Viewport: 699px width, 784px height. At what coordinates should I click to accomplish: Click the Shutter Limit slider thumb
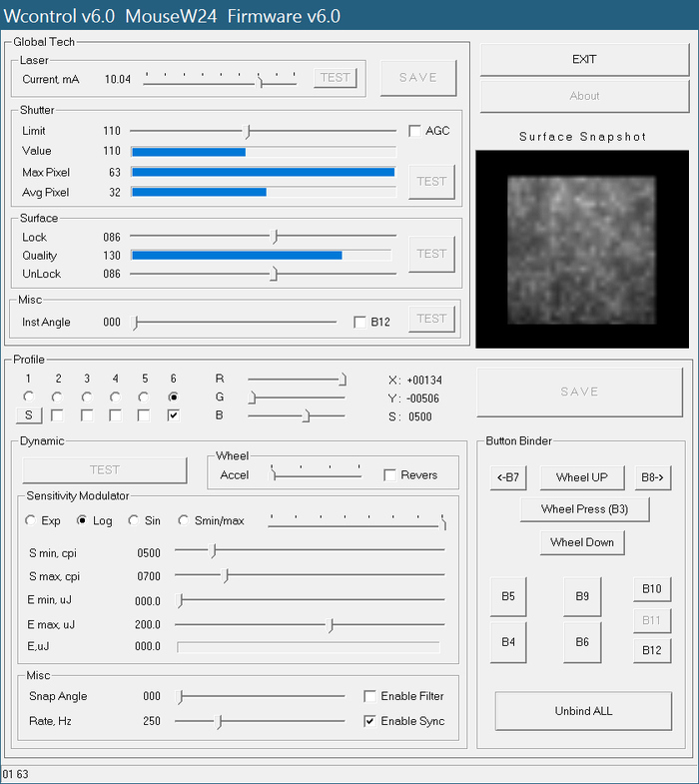(249, 131)
